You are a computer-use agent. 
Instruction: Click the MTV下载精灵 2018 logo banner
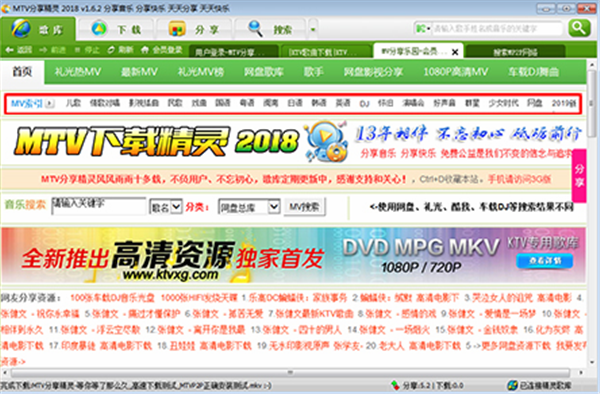click(x=156, y=142)
